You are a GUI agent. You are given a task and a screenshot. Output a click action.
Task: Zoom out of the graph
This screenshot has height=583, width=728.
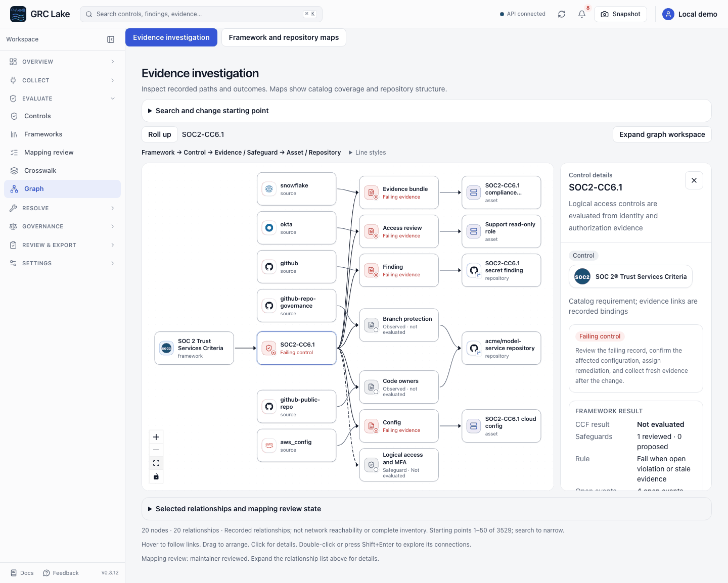coord(156,450)
